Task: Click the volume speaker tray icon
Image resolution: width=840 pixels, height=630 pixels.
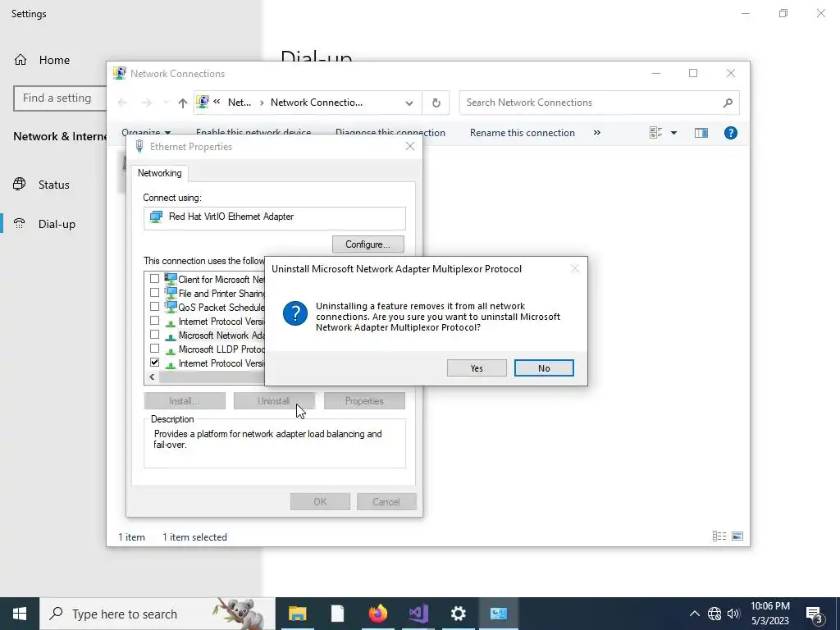Action: point(733,614)
